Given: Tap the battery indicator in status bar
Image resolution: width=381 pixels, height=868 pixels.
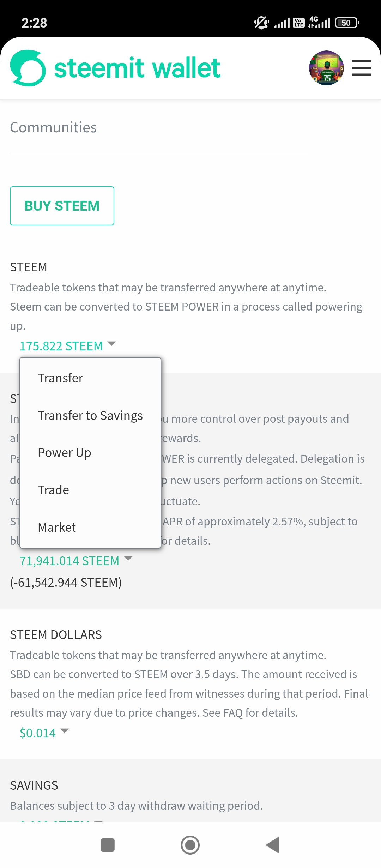Looking at the screenshot, I should click(x=347, y=23).
